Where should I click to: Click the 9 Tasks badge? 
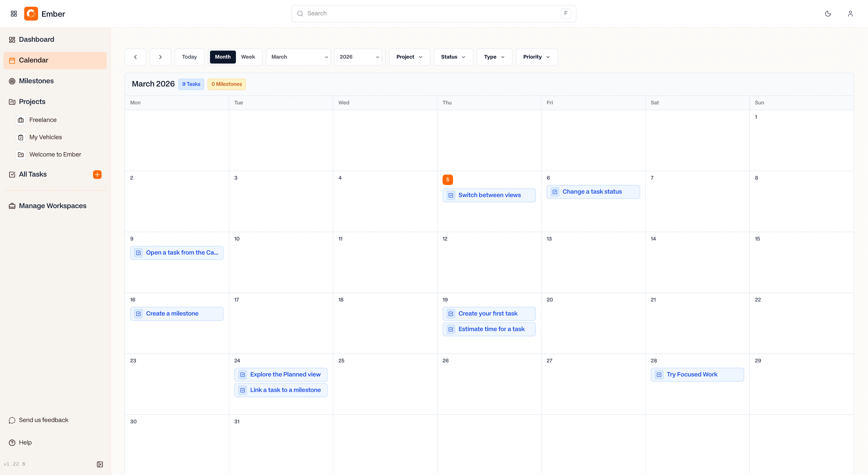191,84
